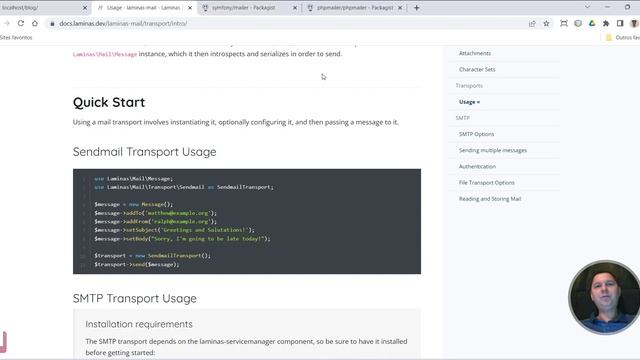
Task: Open the phpmailer/phpmailer Packagist tab
Action: (355, 8)
